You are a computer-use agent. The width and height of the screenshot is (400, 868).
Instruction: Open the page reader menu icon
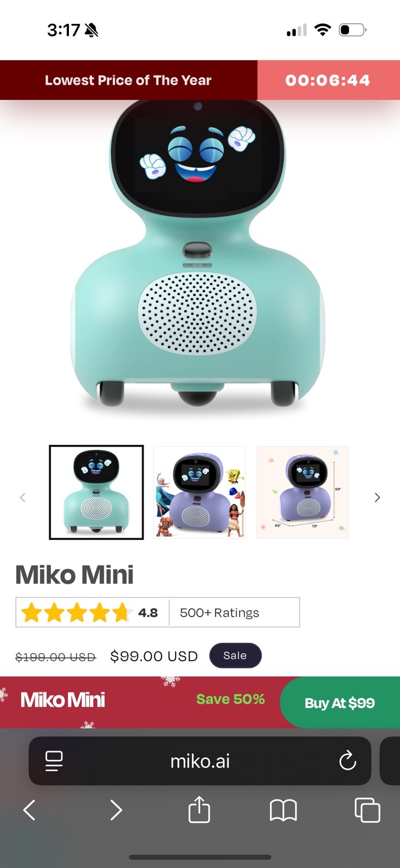coord(54,761)
